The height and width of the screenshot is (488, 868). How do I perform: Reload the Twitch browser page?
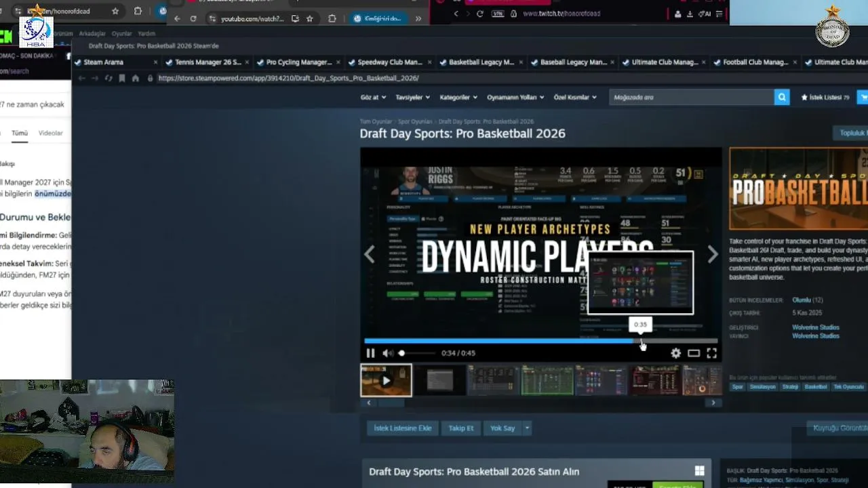pyautogui.click(x=480, y=14)
